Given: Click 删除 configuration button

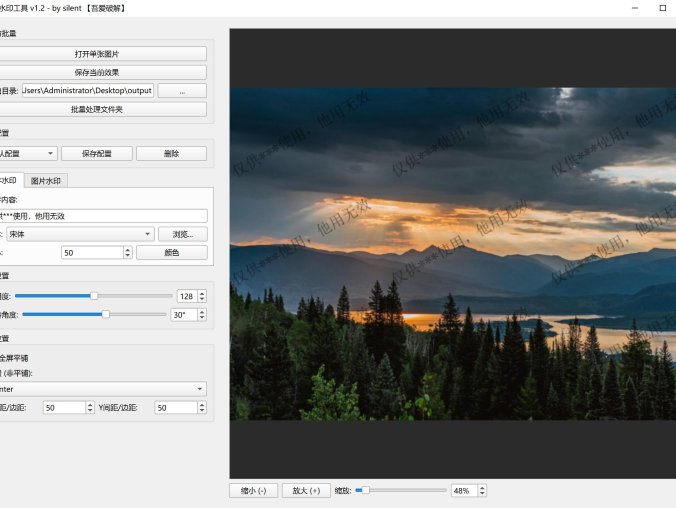Looking at the screenshot, I should click(172, 154).
